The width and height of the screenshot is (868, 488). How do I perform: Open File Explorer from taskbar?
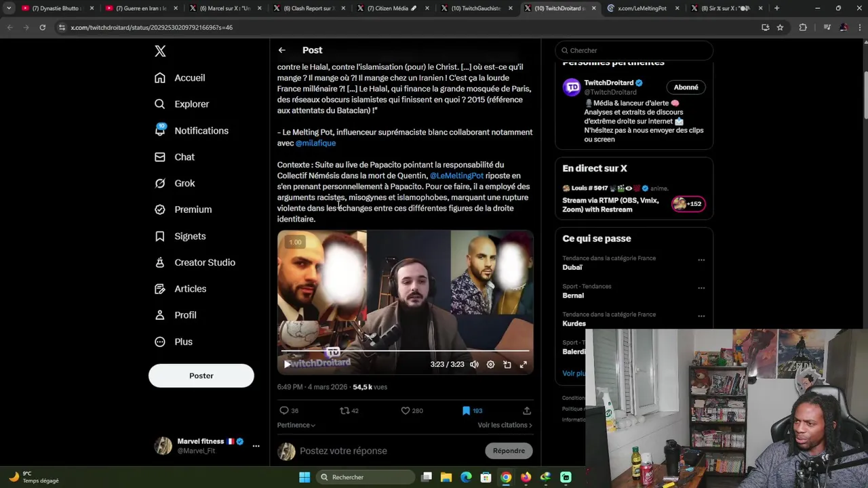446,477
